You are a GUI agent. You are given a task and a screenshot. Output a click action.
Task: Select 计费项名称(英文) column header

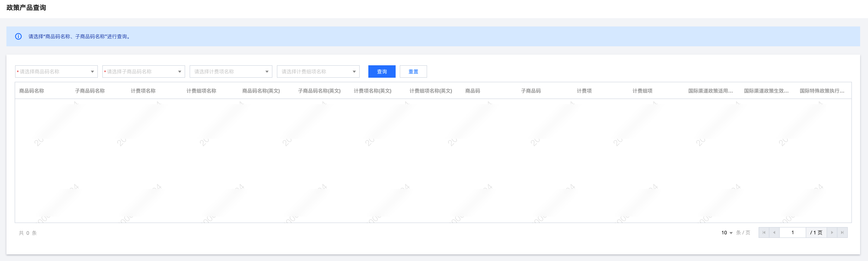coord(372,91)
